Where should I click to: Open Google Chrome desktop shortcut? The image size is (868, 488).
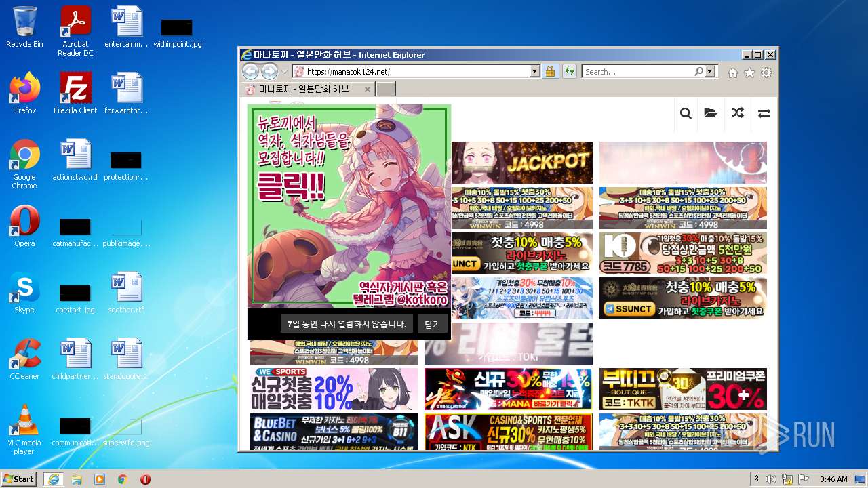[x=24, y=164]
